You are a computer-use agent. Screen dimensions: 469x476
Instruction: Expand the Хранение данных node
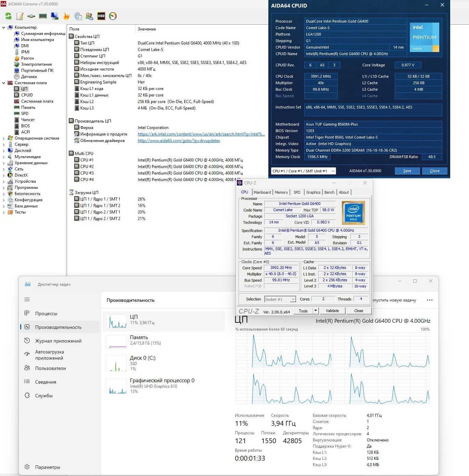click(3, 163)
